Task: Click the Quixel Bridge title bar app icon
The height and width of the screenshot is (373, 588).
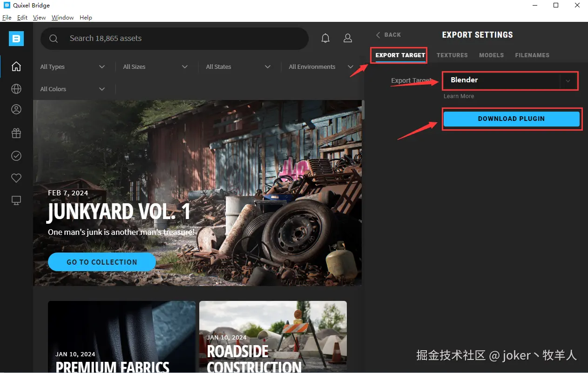Action: point(7,5)
